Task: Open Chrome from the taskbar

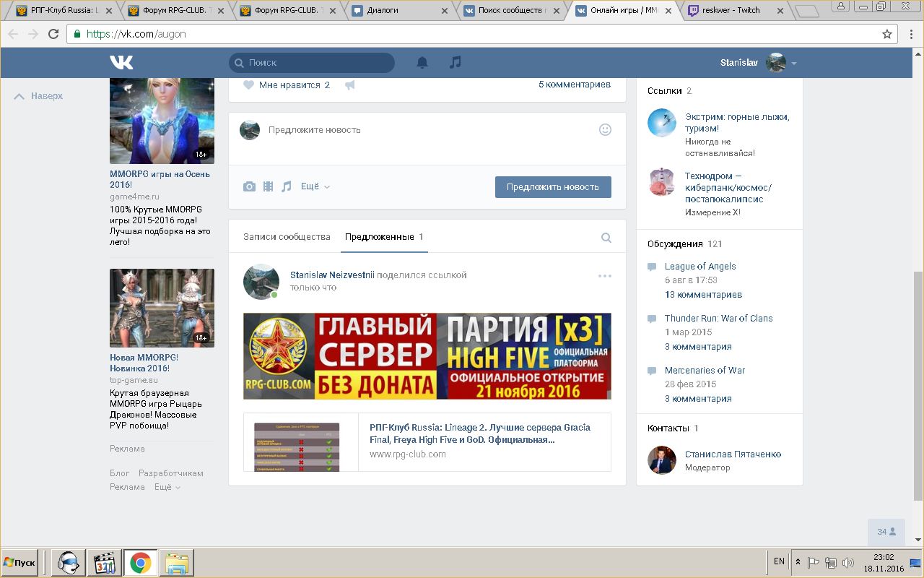Action: pos(140,563)
